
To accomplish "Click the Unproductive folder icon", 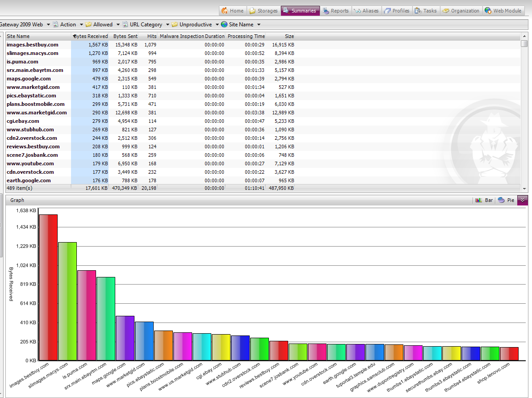I will click(175, 25).
